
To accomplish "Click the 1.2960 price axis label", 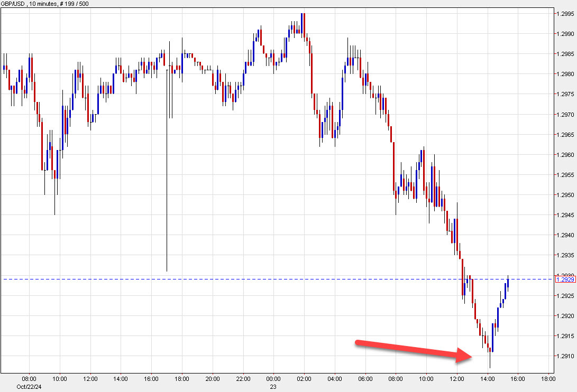I will click(565, 155).
